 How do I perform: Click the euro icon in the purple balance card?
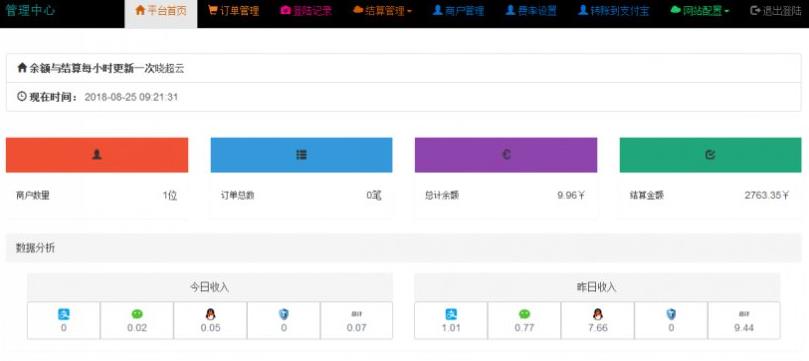pos(506,154)
